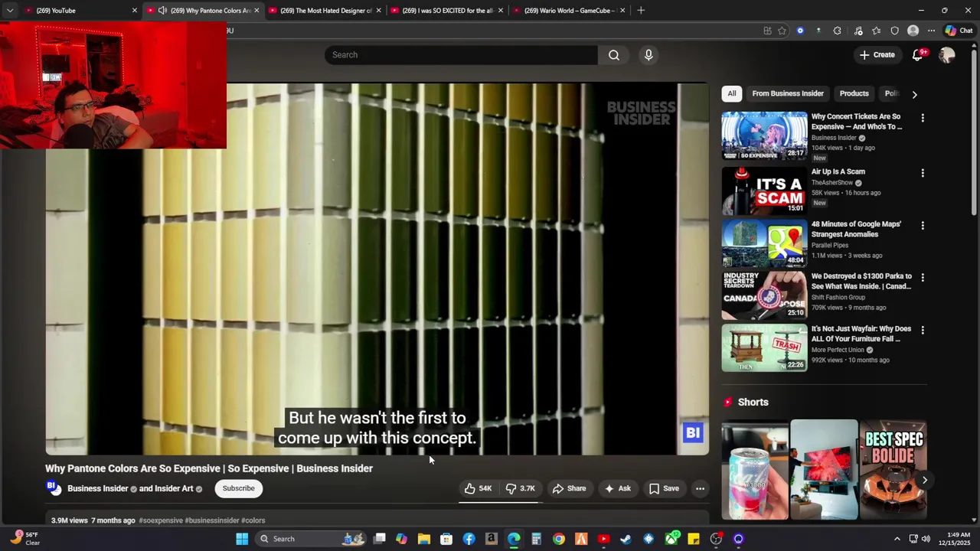Open Google Chrome from the taskbar
The height and width of the screenshot is (551, 980).
pyautogui.click(x=559, y=539)
